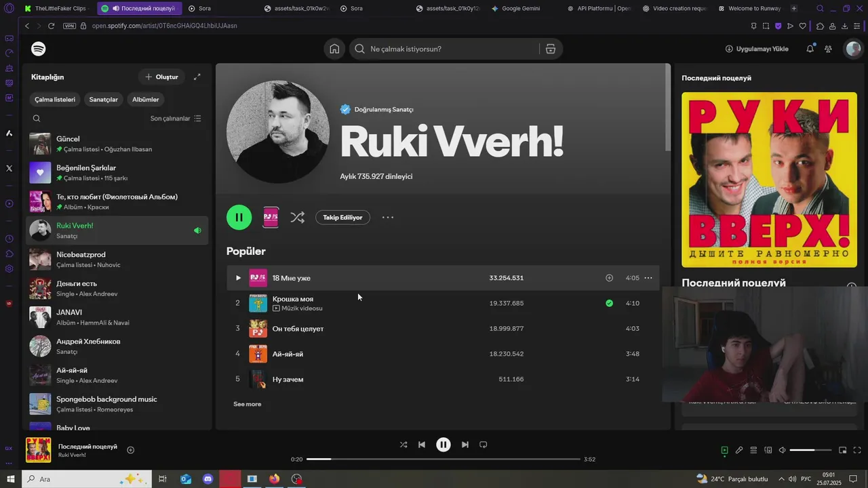Reload the page in browser toolbar
This screenshot has width=868, height=488.
click(x=51, y=26)
